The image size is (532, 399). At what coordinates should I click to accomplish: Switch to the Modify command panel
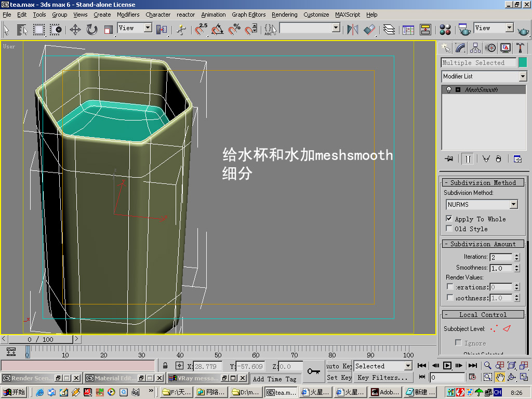click(x=460, y=48)
